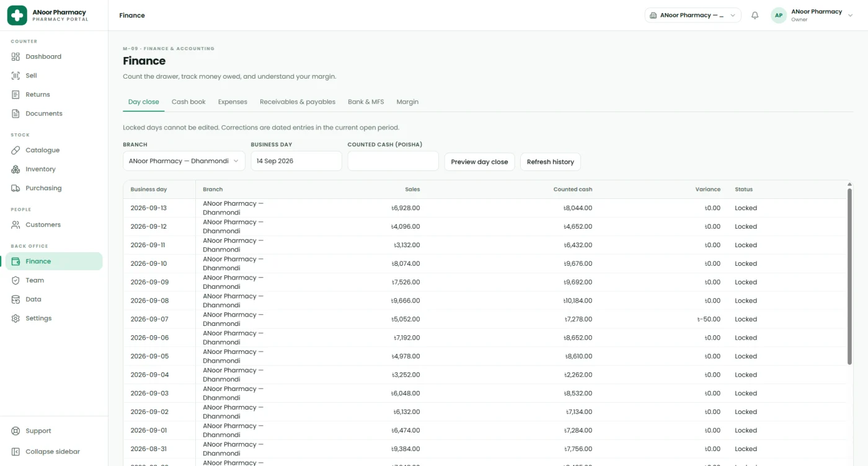This screenshot has width=868, height=466.
Task: Open the notifications bell icon
Action: point(755,15)
